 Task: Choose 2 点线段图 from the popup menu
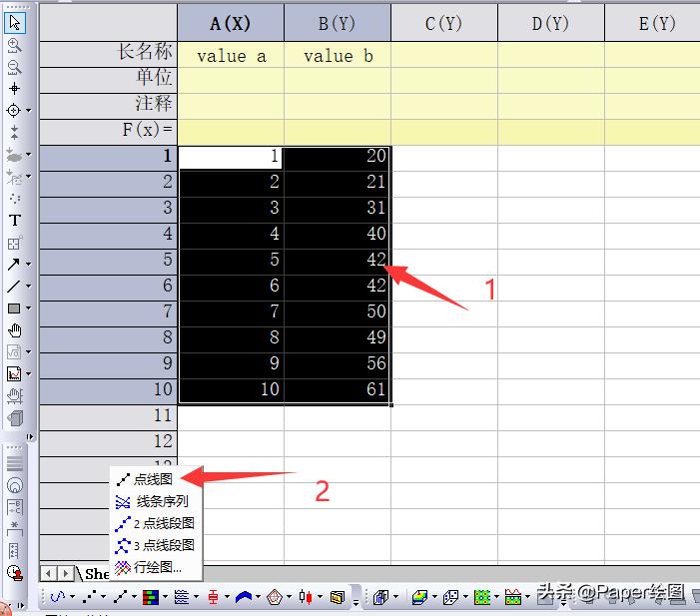coord(156,523)
